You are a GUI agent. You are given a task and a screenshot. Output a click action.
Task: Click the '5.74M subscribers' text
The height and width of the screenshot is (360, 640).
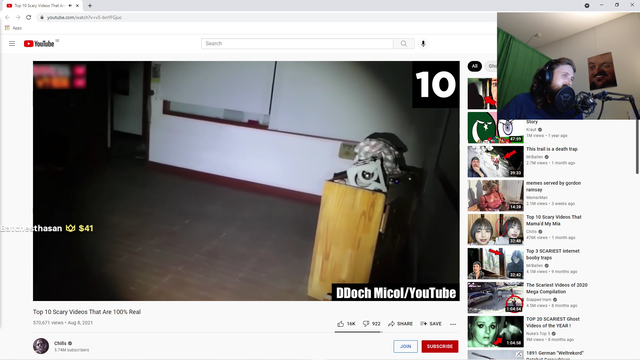(71, 350)
